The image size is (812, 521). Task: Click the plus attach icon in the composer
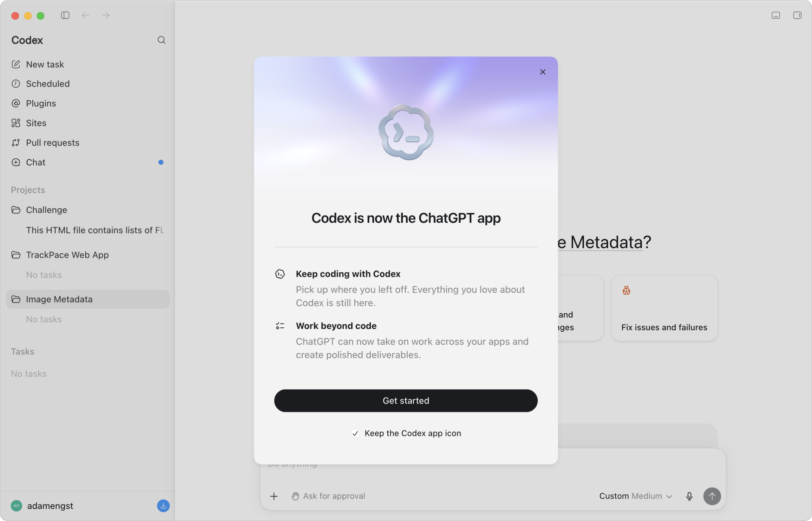point(274,496)
